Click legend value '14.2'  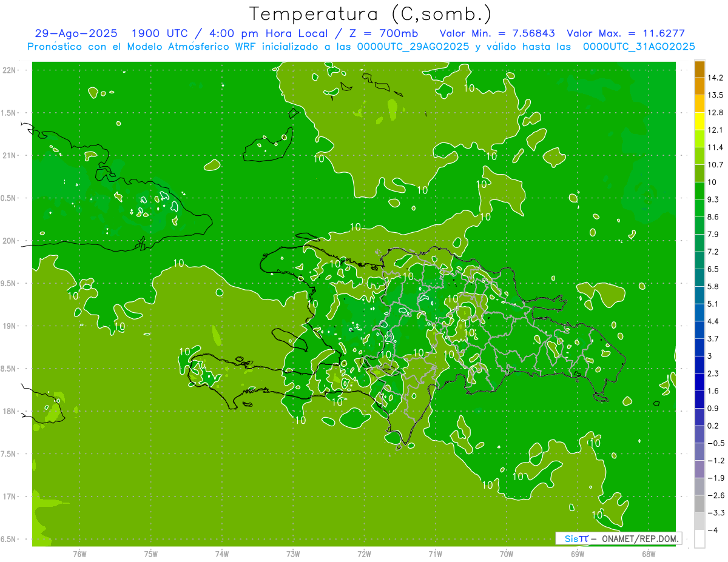[x=715, y=78]
